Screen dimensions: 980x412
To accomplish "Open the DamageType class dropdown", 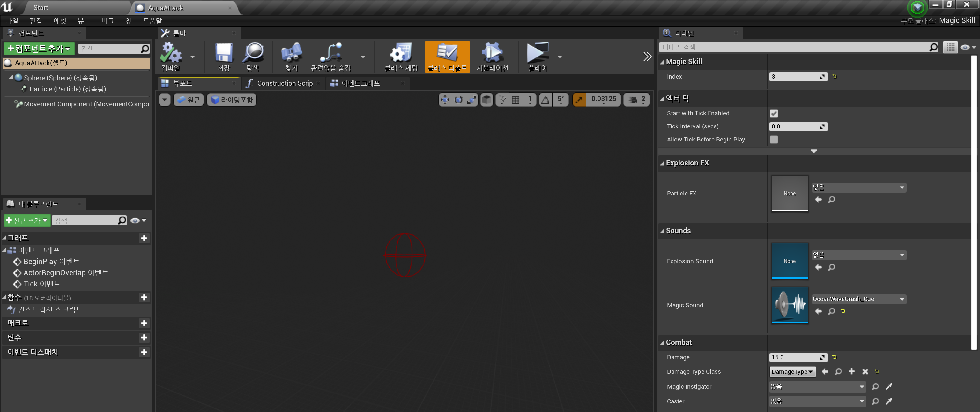I will pos(792,372).
